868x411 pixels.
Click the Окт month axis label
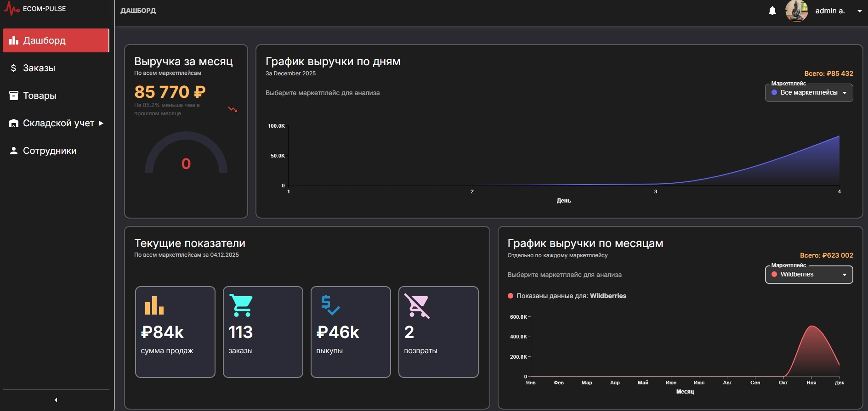pyautogui.click(x=783, y=383)
